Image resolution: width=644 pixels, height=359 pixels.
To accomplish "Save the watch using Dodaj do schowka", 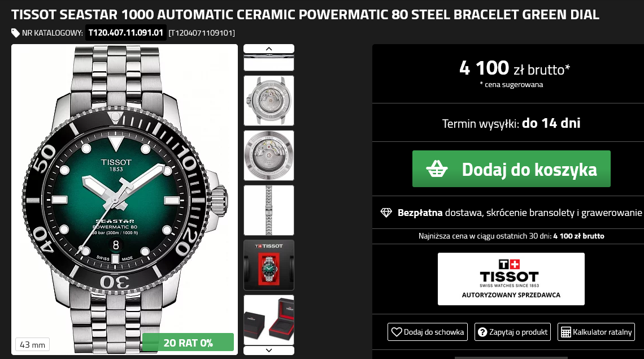I will click(428, 332).
